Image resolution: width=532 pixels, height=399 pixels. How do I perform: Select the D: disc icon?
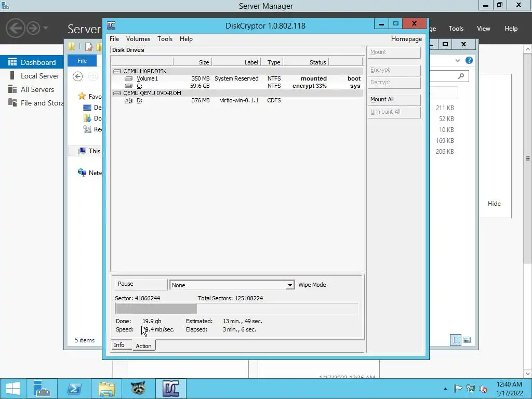(129, 100)
